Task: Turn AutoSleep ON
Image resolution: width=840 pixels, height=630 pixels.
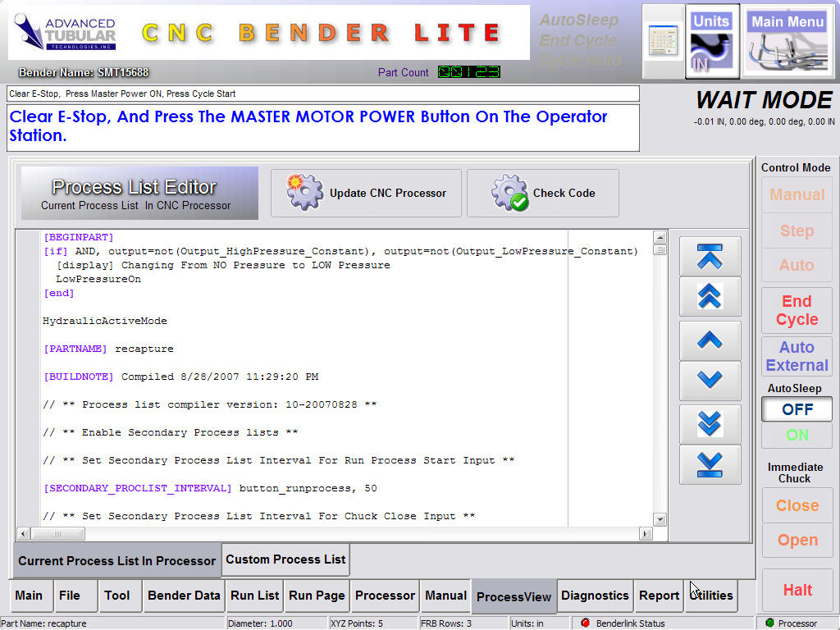Action: click(797, 436)
